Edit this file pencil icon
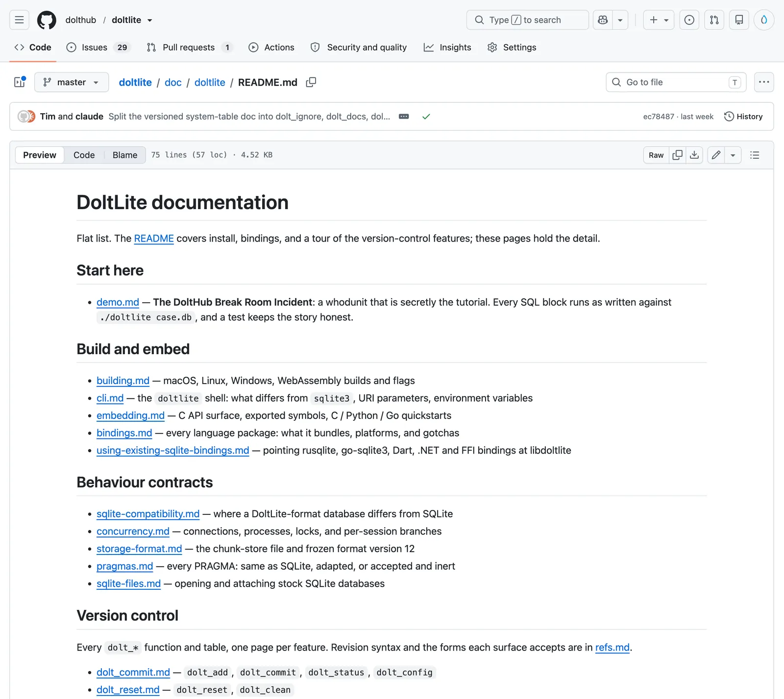This screenshot has width=784, height=699. (x=716, y=155)
